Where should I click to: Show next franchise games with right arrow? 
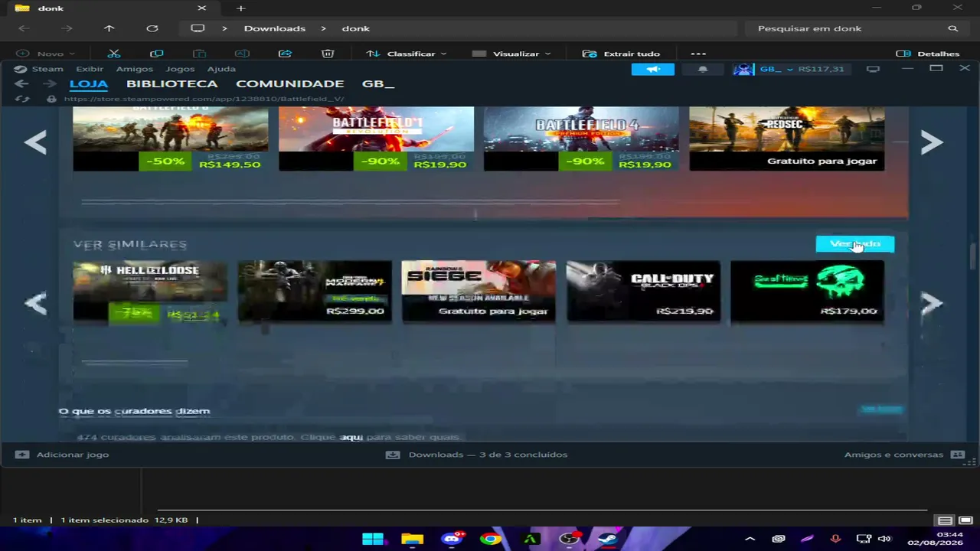click(x=932, y=142)
